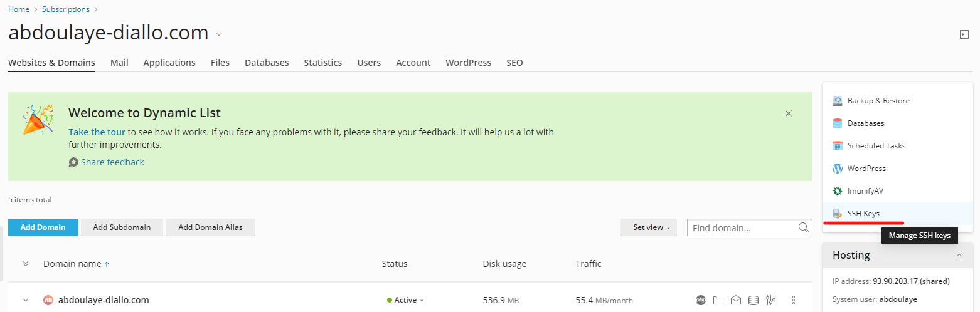Open three-dot more actions menu for domain
980x312 pixels.
794,300
